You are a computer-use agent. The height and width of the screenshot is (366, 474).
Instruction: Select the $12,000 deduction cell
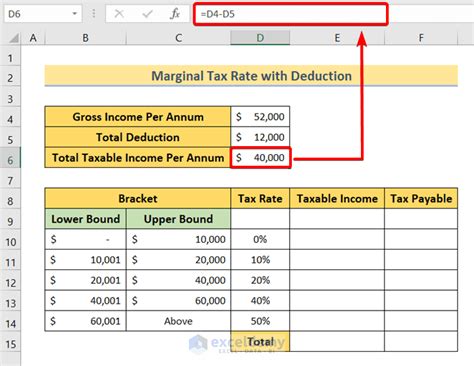coord(260,137)
